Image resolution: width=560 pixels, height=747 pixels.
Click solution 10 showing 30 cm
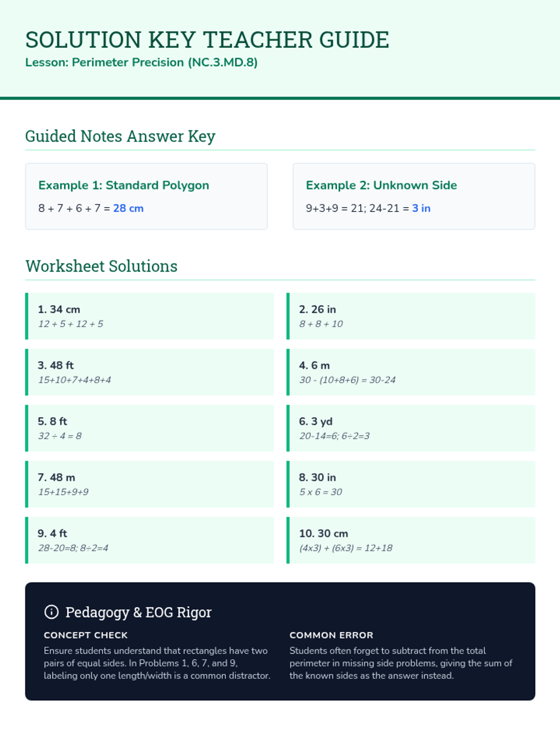[411, 540]
